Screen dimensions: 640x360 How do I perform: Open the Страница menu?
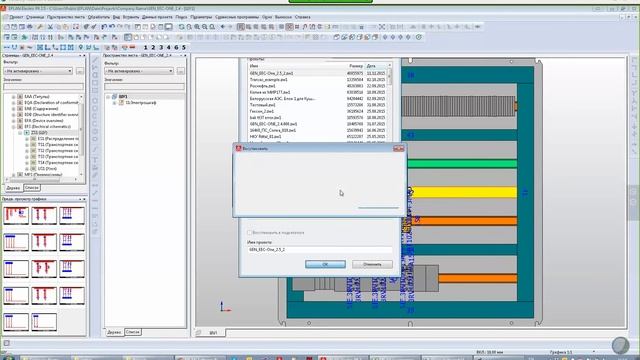(35, 17)
